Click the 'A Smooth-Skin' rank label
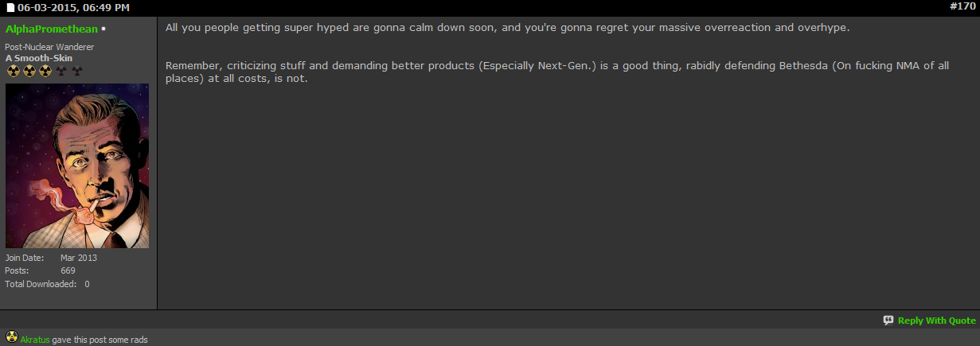Screen dimensions: 980x346 click(x=37, y=58)
